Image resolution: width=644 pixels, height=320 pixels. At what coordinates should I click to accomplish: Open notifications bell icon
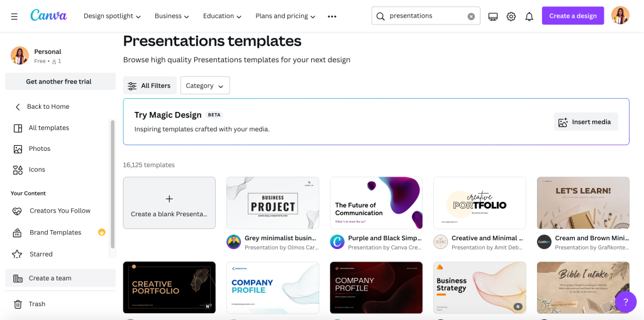[x=530, y=16]
